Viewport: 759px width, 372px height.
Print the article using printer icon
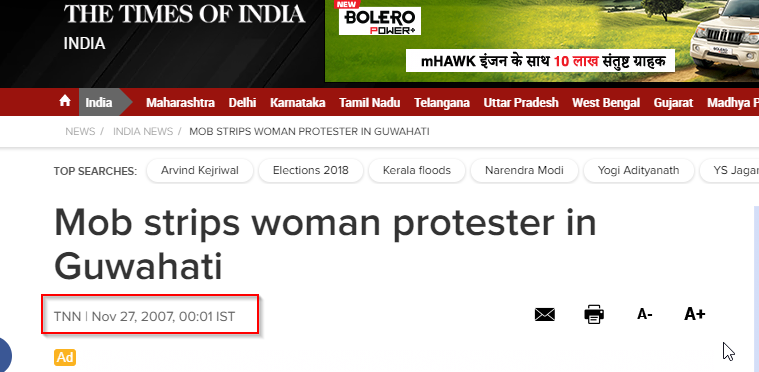click(594, 314)
